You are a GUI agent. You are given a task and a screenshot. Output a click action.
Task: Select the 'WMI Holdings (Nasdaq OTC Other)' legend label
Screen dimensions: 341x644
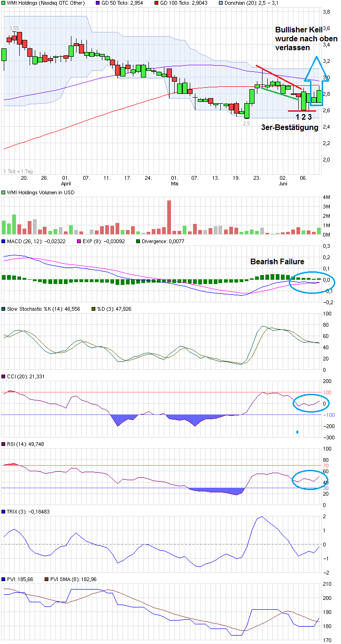pos(46,3)
